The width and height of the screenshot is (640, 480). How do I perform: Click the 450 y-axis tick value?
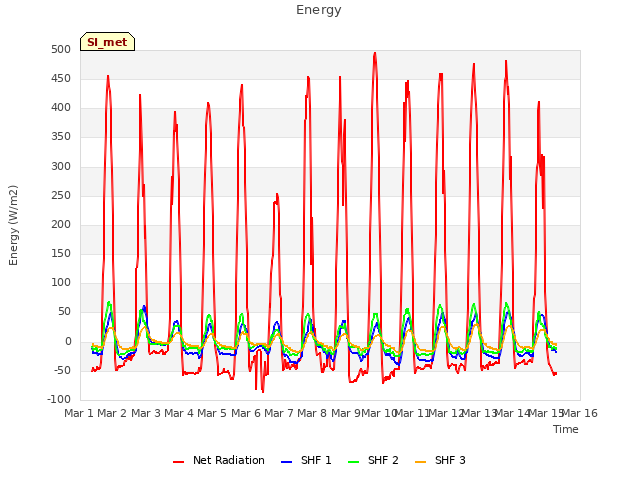pyautogui.click(x=61, y=79)
